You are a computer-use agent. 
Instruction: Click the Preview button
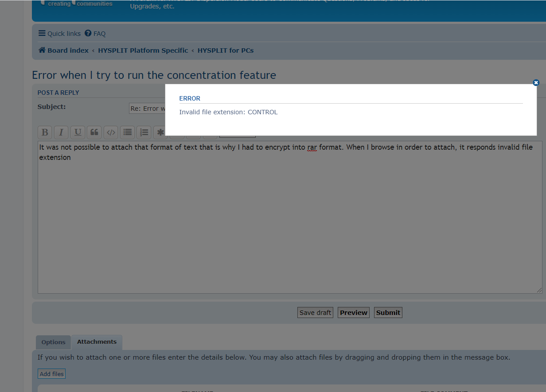(354, 313)
